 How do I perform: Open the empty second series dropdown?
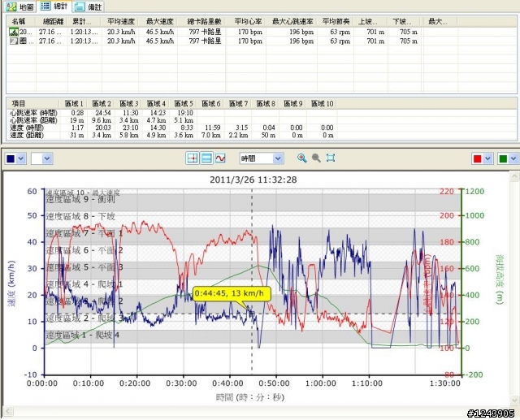[41, 158]
